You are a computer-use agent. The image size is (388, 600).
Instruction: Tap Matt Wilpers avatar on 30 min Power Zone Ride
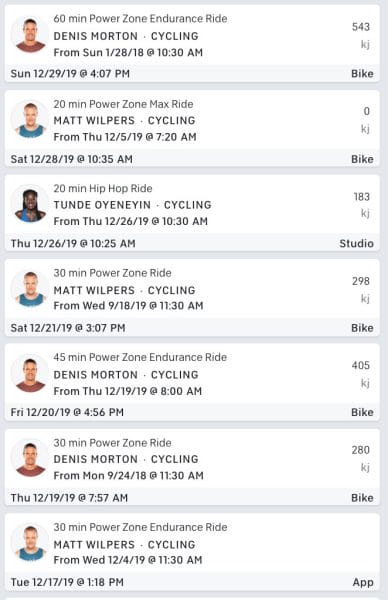pos(30,289)
